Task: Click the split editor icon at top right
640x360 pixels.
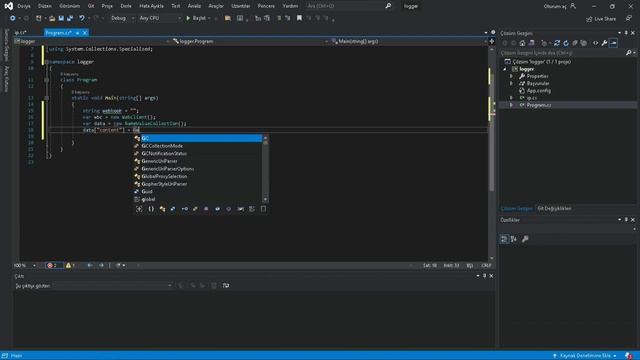Action: 492,41
